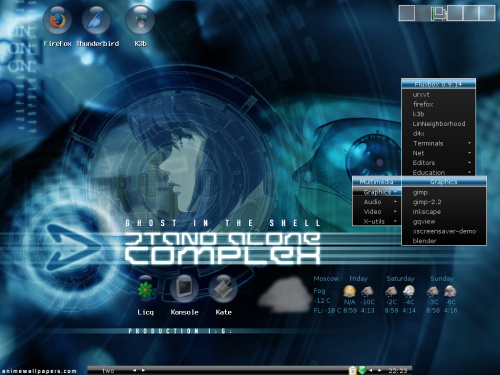Open the Audio submenu under Multimedia
500x375 pixels.
pyautogui.click(x=377, y=202)
